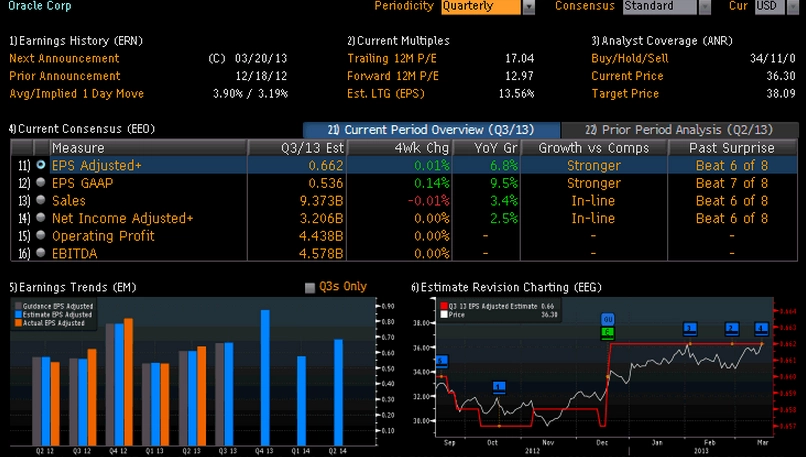
Task: Select the blue marker 2 near late February
Action: click(x=731, y=328)
